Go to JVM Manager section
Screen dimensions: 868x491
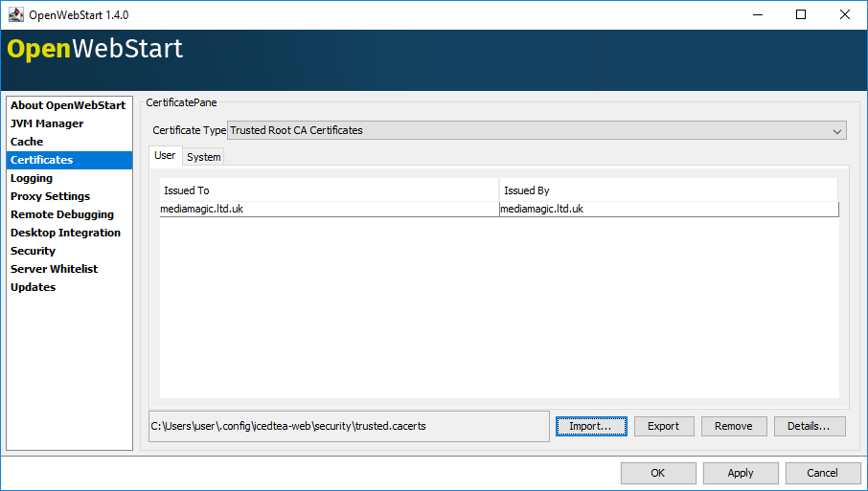click(x=47, y=123)
